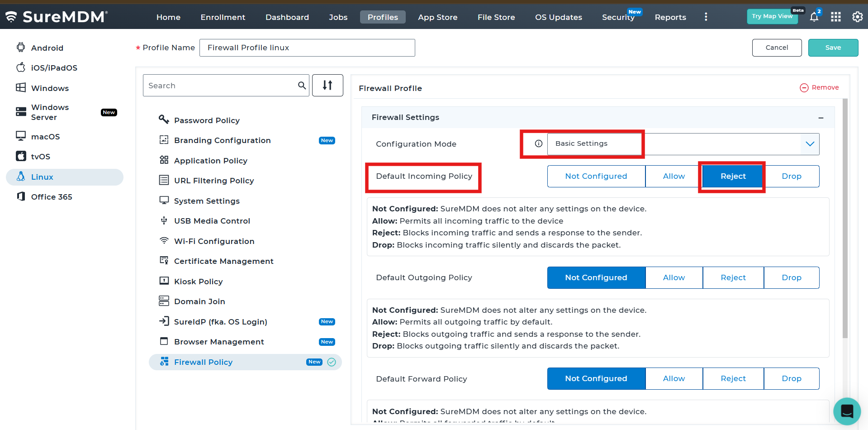Open the File Store tab

[x=496, y=17]
